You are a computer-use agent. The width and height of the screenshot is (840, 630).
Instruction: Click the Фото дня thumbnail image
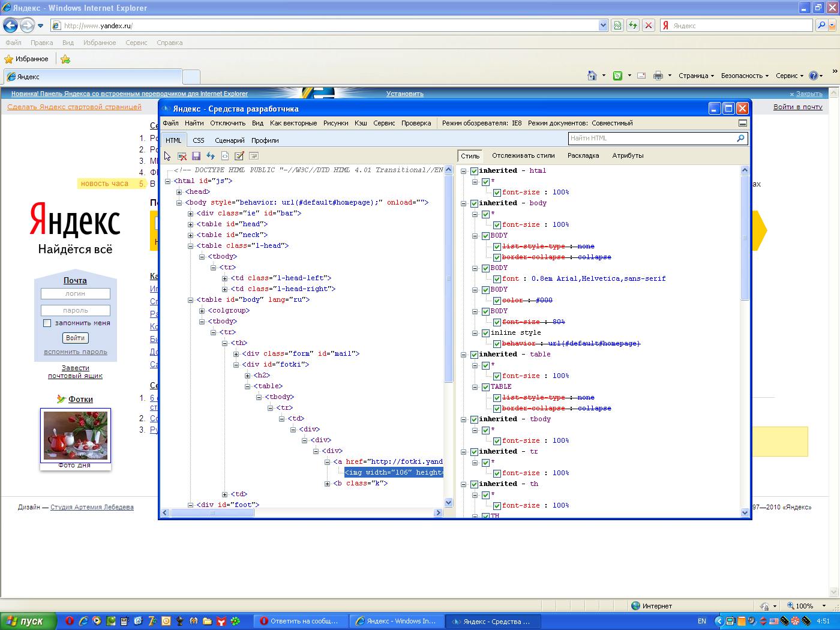tap(76, 436)
